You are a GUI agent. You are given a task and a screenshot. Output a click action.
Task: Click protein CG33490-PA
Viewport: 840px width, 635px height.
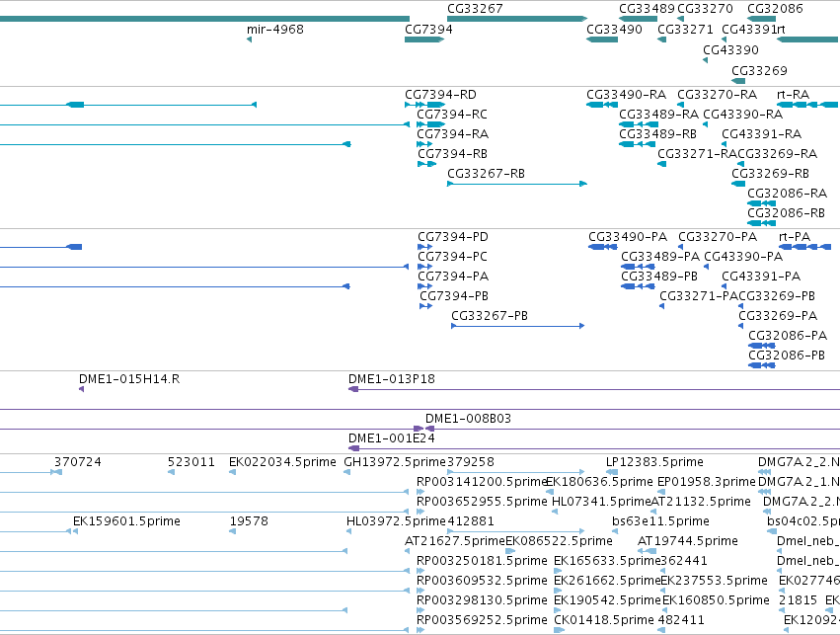(628, 237)
